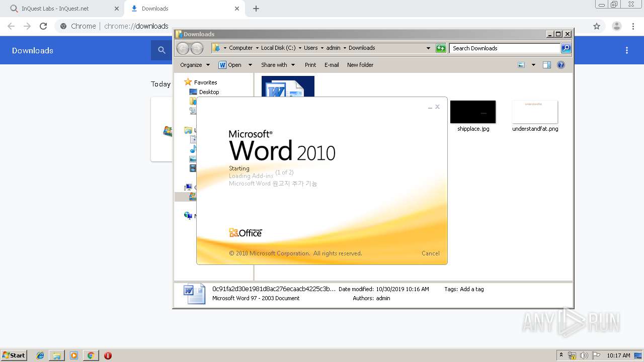Click the volume speaker tray icon
The width and height of the screenshot is (644, 362).
point(584,355)
